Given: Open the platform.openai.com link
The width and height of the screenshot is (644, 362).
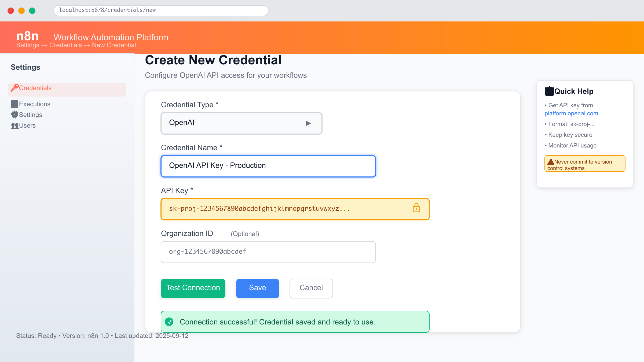Looking at the screenshot, I should point(571,113).
